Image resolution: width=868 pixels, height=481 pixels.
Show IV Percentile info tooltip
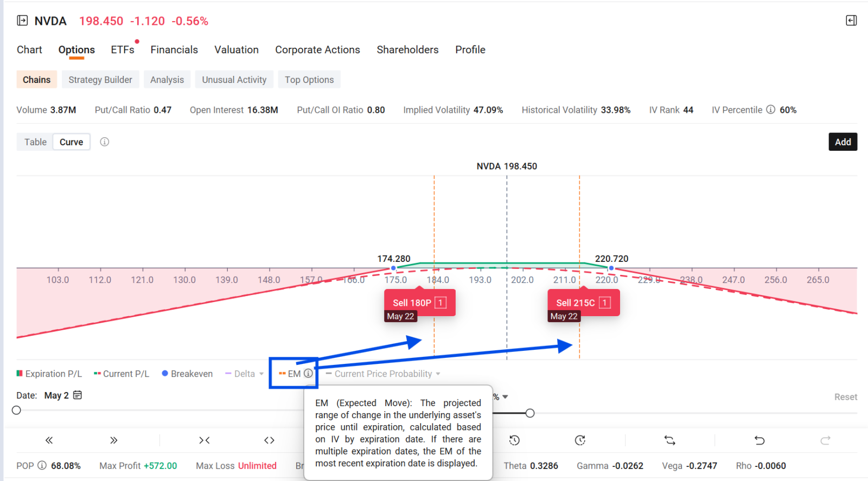[770, 110]
